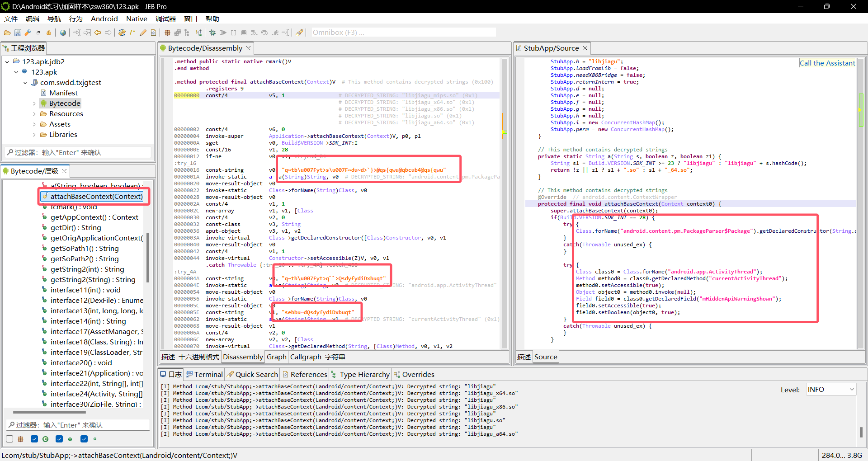Click the Omnibox (F3) search field
868x461 pixels.
(x=403, y=33)
